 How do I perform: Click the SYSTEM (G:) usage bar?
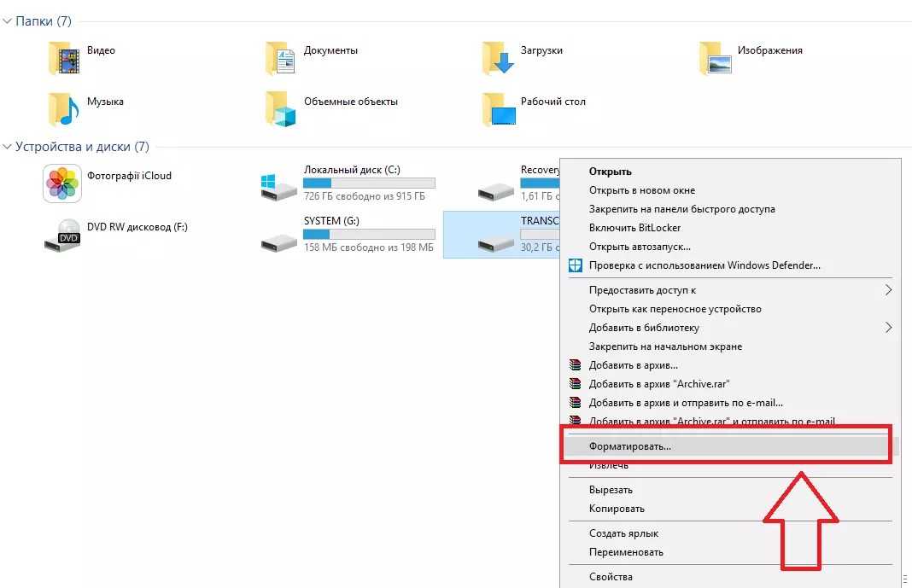pos(369,234)
